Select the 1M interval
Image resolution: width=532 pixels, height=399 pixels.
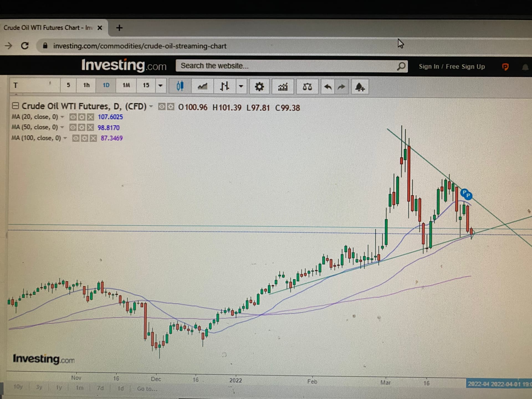coord(126,85)
